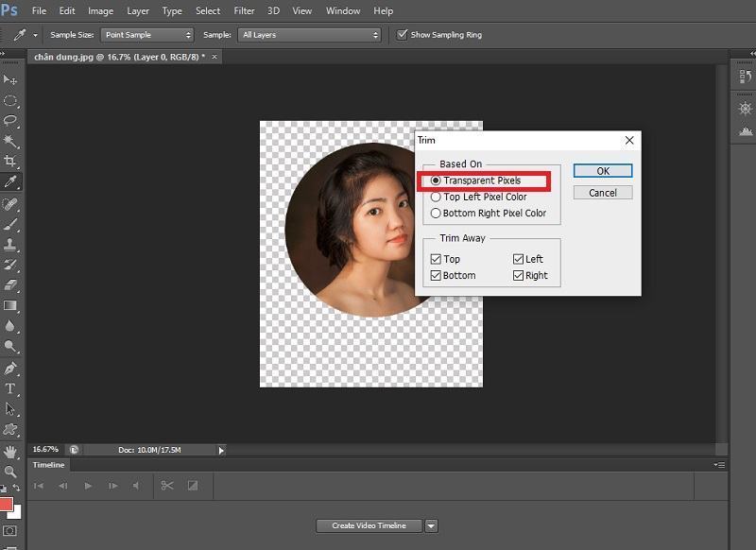Image resolution: width=756 pixels, height=550 pixels.
Task: Select the Hand tool
Action: [x=11, y=452]
